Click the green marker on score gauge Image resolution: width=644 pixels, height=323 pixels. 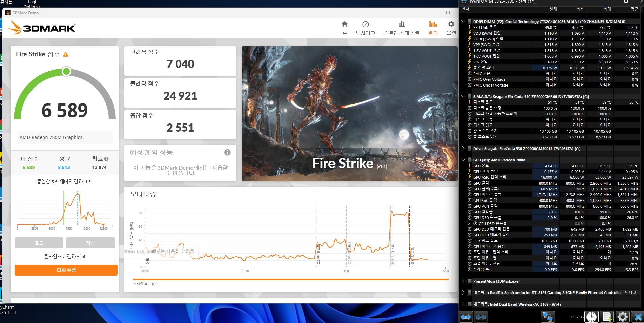[66, 71]
